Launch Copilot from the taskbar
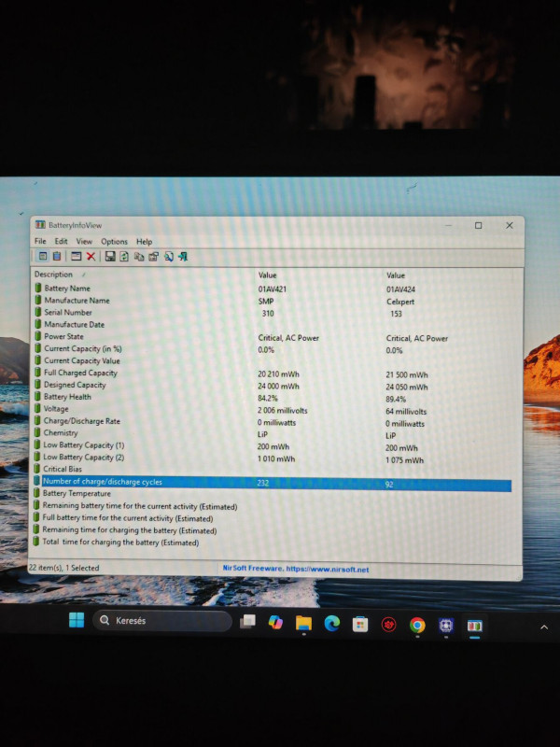560x747 pixels. (275, 622)
